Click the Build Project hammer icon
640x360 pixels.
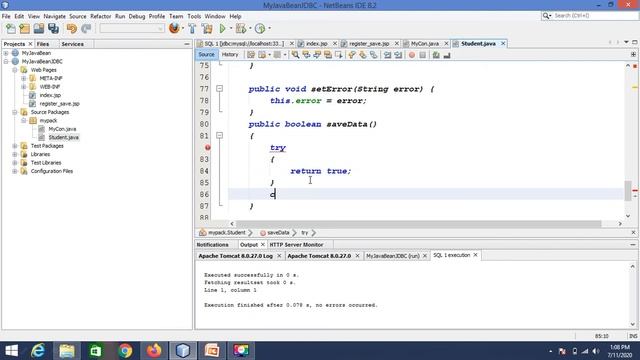[x=192, y=28]
